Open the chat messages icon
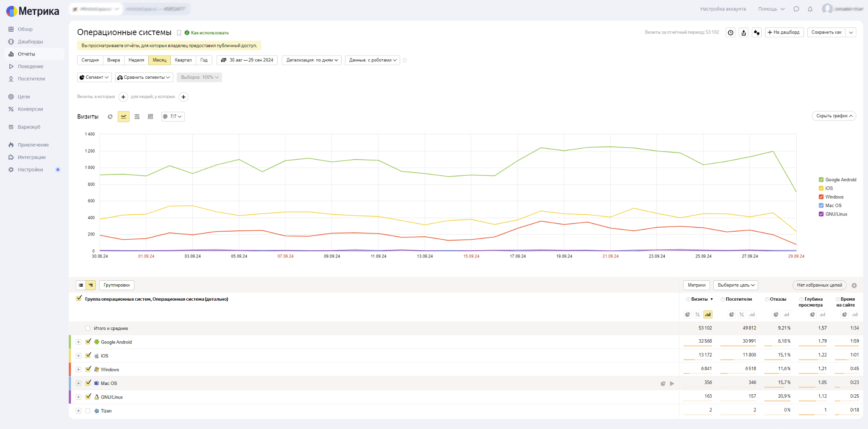 [x=796, y=9]
